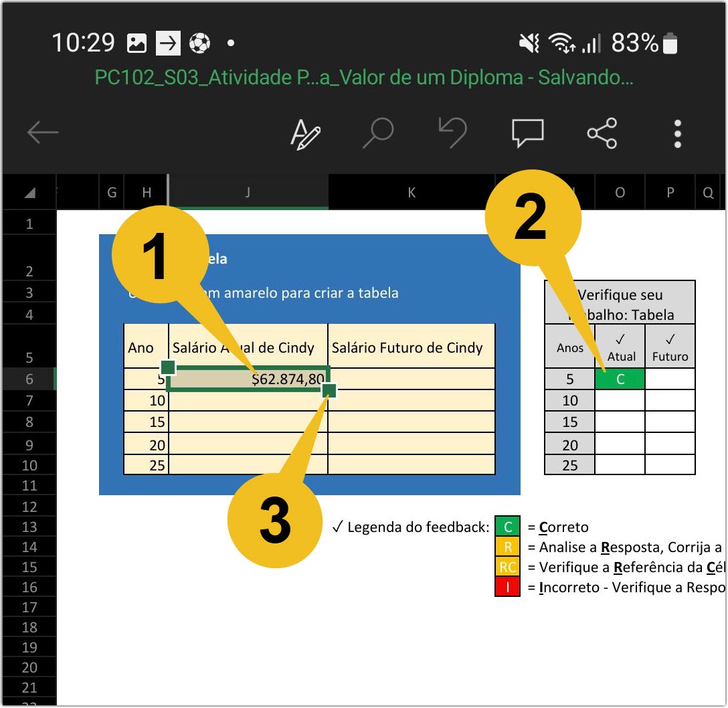Select yellow R legend swatch
The width and height of the screenshot is (728, 708).
click(x=507, y=547)
